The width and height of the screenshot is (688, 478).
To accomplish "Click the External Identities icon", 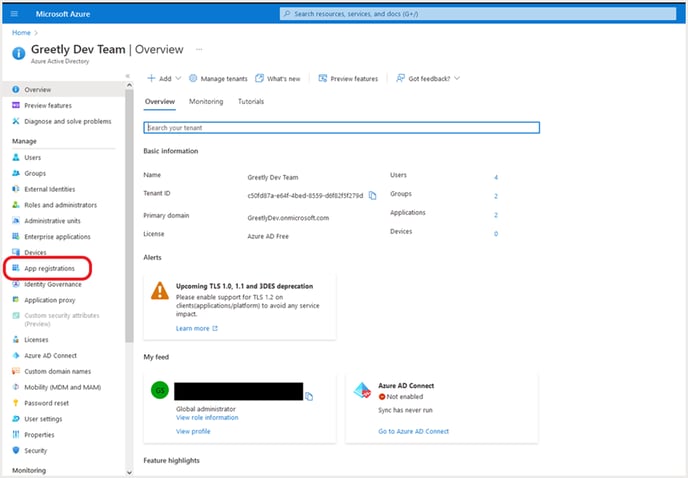I will 16,189.
